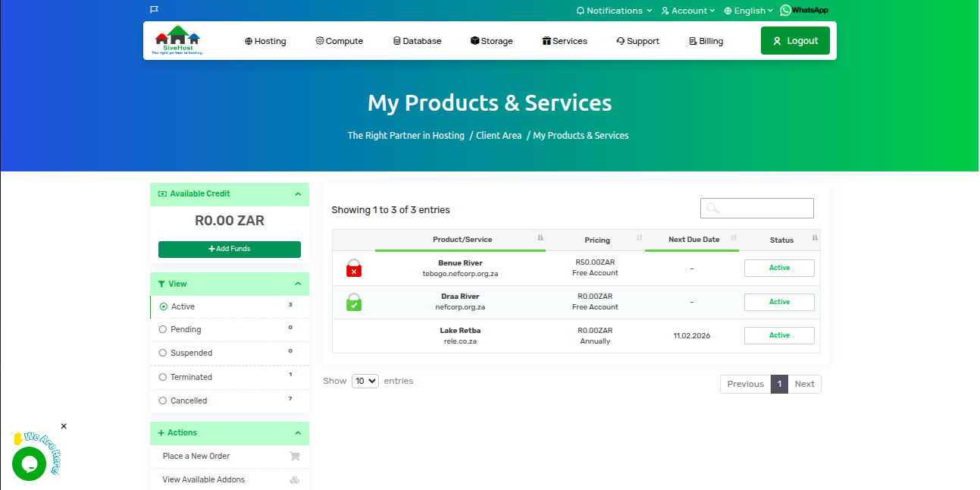Image resolution: width=980 pixels, height=490 pixels.
Task: Click Active status button for Lake Retba
Action: (x=779, y=335)
